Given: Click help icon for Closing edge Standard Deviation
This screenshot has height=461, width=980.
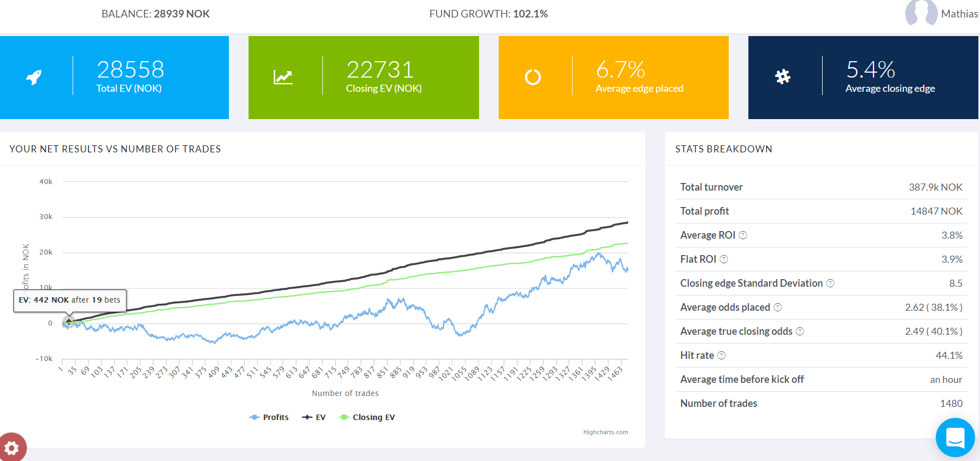Looking at the screenshot, I should (830, 283).
